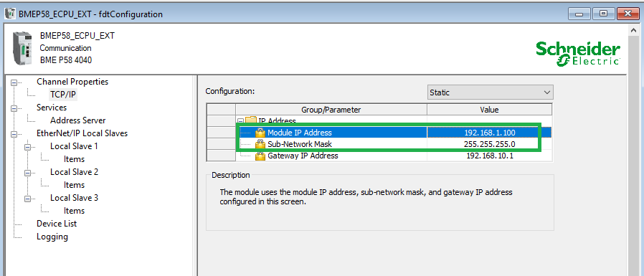The height and width of the screenshot is (276, 644).
Task: Minimize the fdtConfiguration window
Action: click(x=579, y=14)
